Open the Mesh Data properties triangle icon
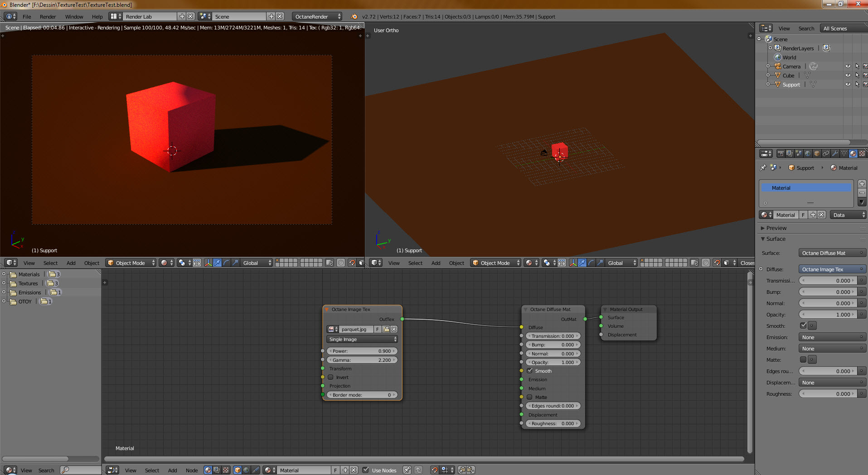Viewport: 868px width, 475px height. (844, 154)
